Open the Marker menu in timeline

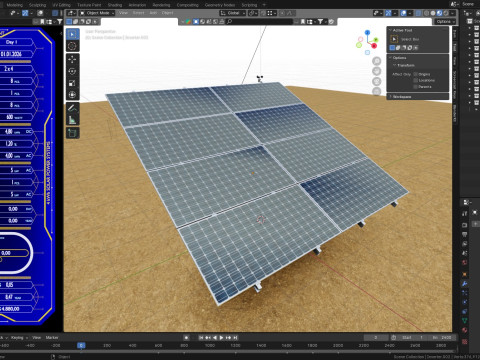tap(52, 338)
